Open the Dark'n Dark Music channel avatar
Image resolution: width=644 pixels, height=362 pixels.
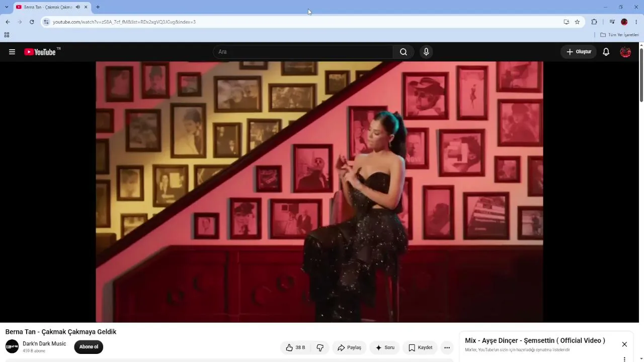click(x=12, y=346)
